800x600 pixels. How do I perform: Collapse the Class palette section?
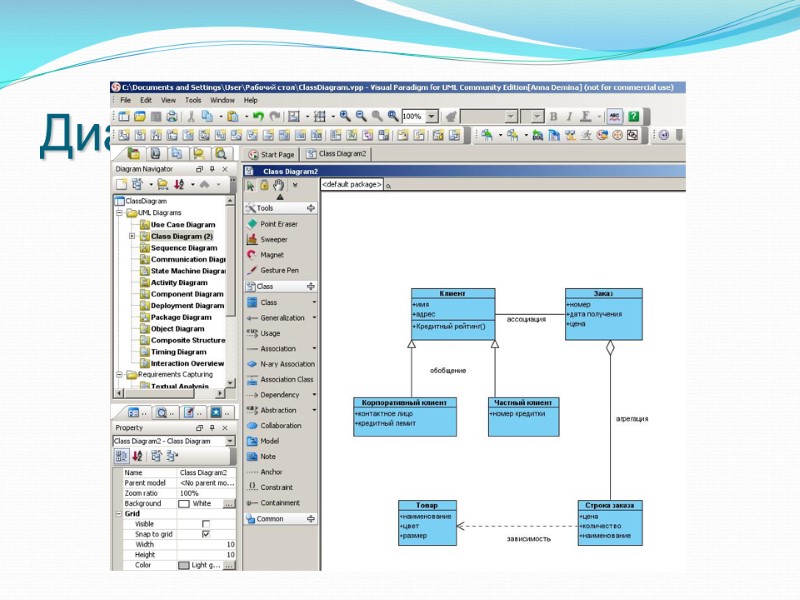[310, 286]
